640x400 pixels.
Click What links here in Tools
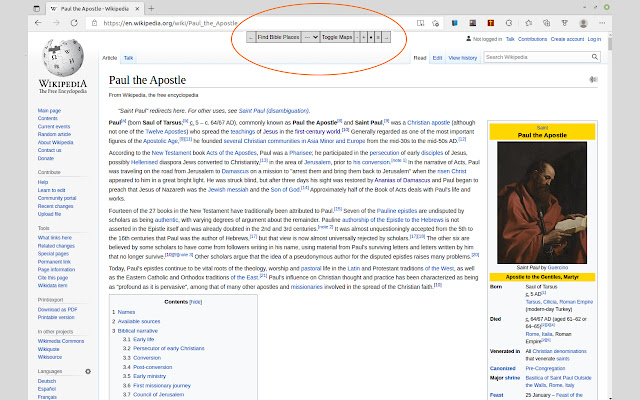point(55,238)
